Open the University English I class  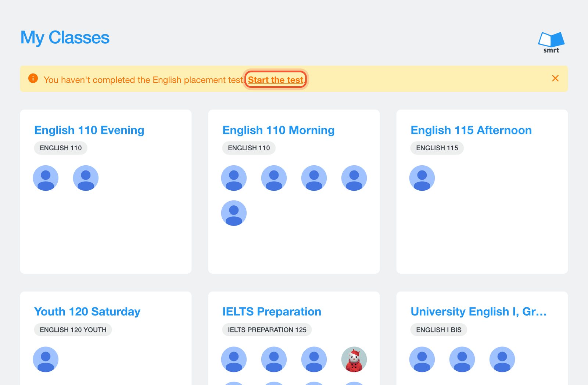click(478, 312)
